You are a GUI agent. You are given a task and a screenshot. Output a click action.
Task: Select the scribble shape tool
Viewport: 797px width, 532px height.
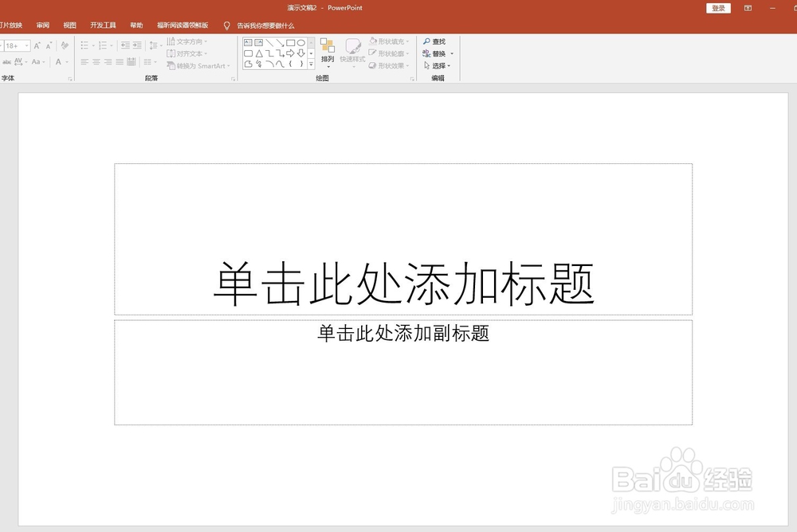tap(259, 64)
